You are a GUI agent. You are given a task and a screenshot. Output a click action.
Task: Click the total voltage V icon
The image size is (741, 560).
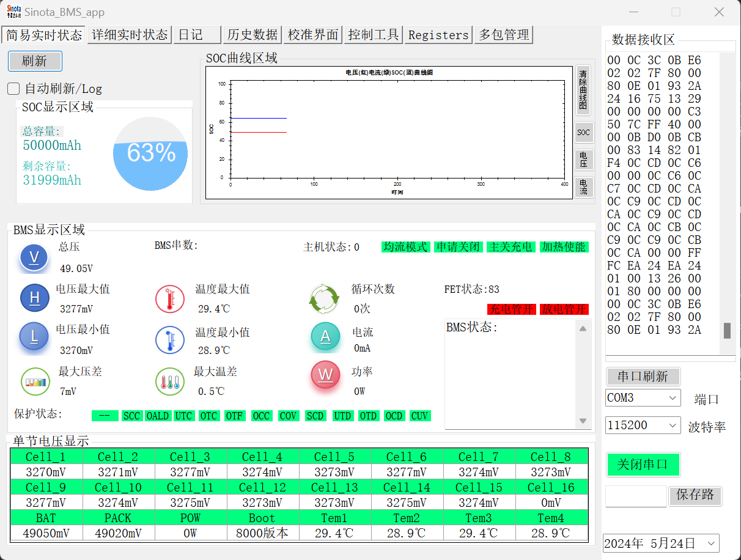34,258
